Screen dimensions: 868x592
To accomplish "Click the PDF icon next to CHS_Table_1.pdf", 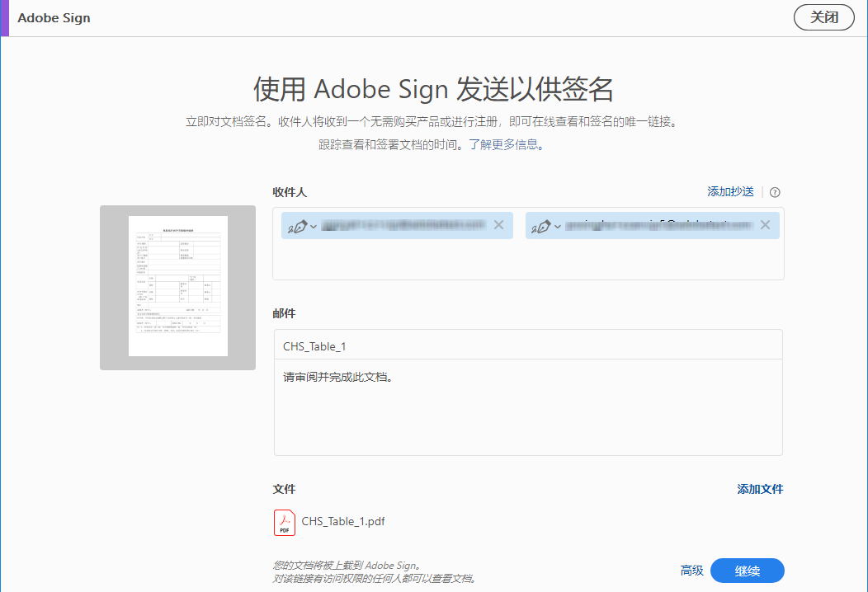I will click(x=284, y=523).
